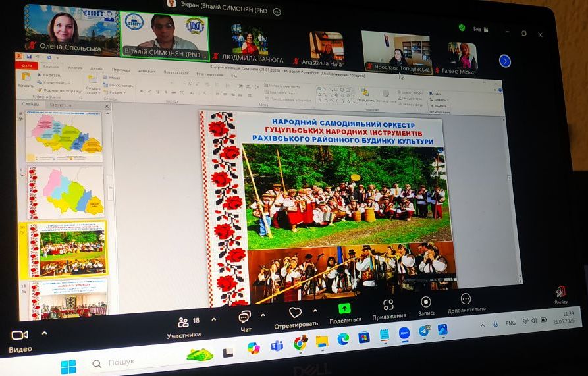Expand the arrow beside Отреагировать
The image size is (588, 376).
coord(315,311)
